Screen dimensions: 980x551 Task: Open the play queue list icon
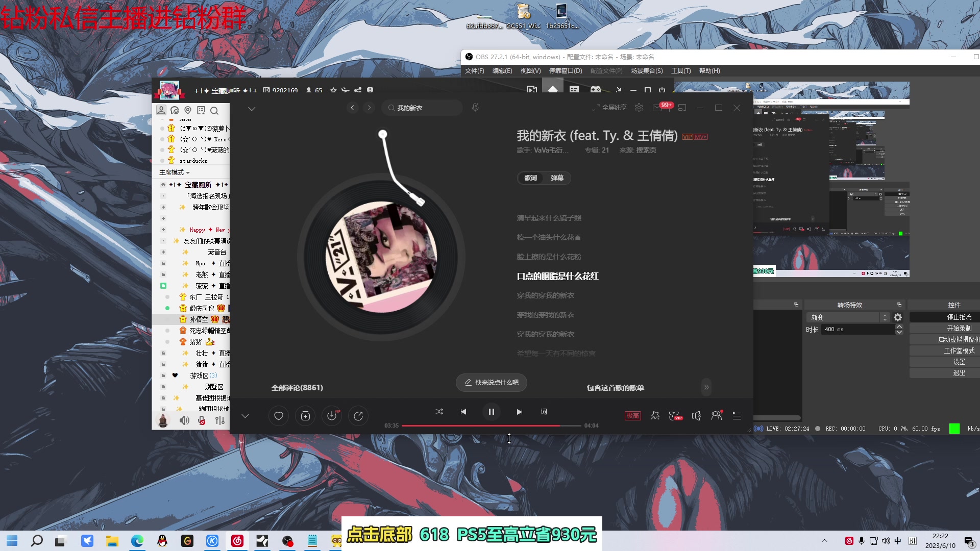[x=737, y=416]
